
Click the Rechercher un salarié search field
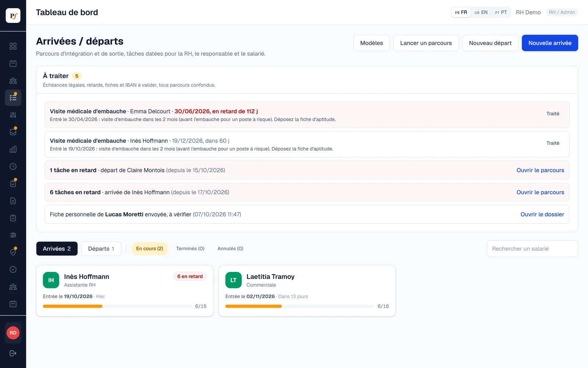pos(532,249)
